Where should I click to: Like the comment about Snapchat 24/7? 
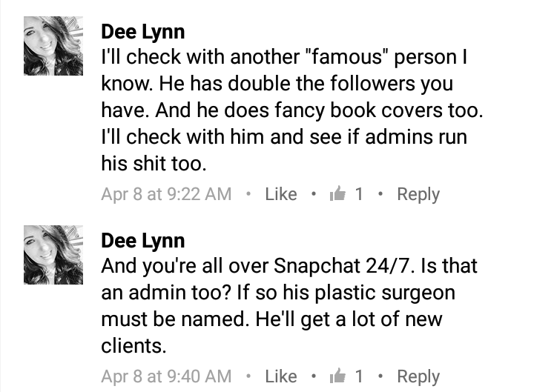[281, 376]
